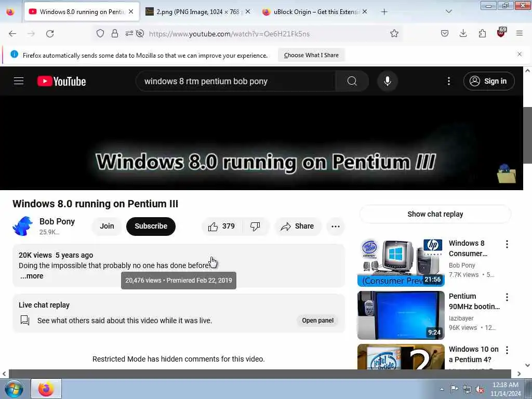Open the Windows Start orb
The width and height of the screenshot is (532, 399).
[14, 389]
